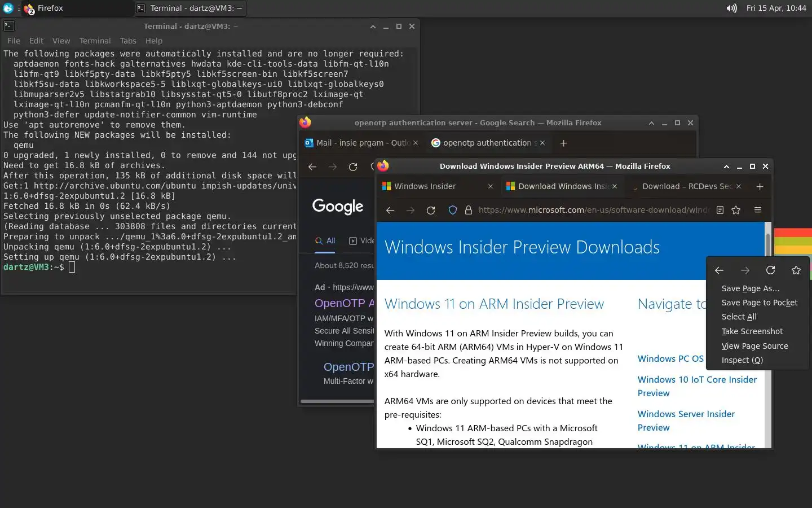Toggle reader view icon in address bar
812x508 pixels.
coord(720,210)
